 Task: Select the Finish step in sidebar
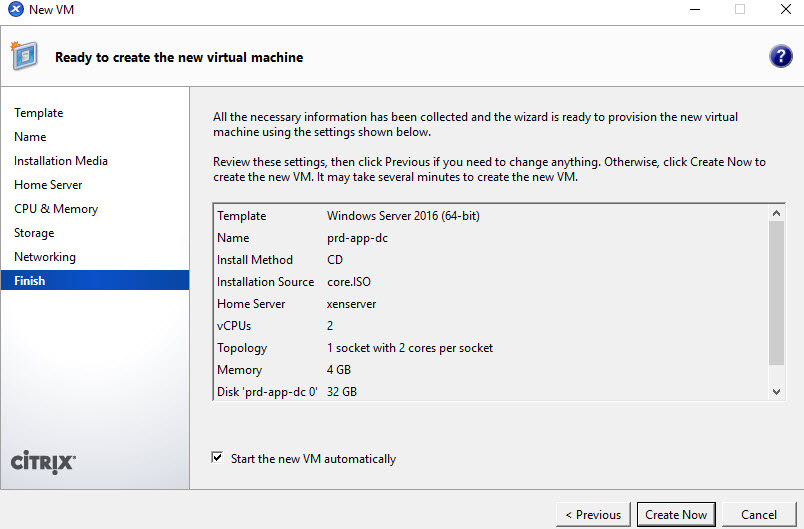(x=30, y=281)
